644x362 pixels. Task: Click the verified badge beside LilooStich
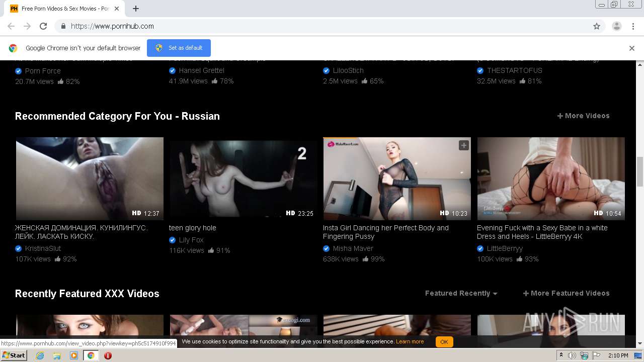click(x=327, y=70)
